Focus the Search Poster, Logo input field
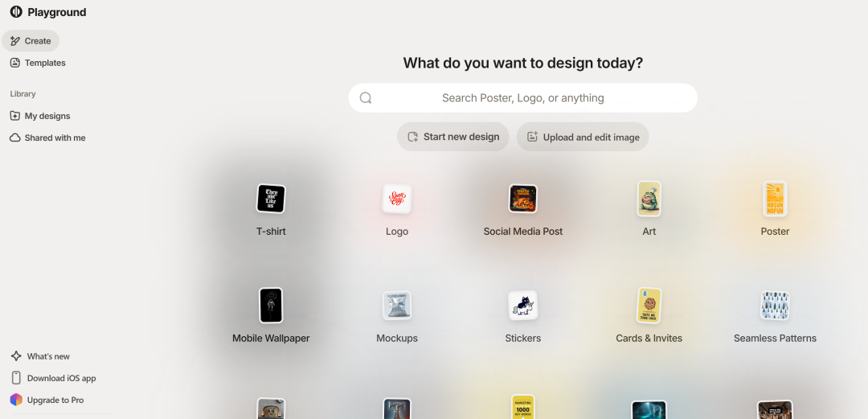Image resolution: width=868 pixels, height=419 pixels. (x=522, y=98)
